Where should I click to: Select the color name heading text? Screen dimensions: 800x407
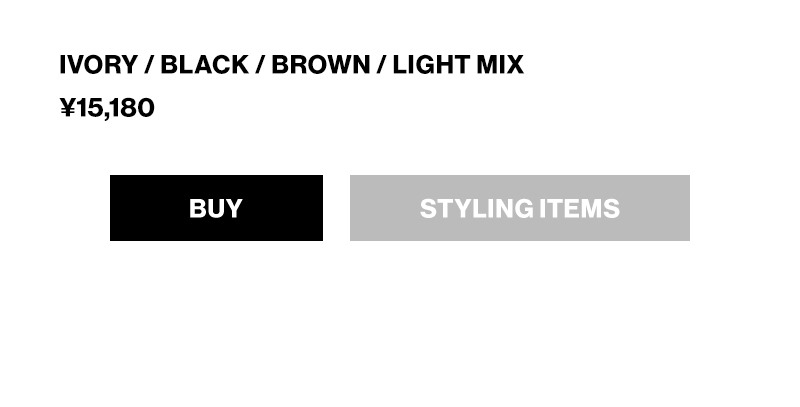click(291, 65)
